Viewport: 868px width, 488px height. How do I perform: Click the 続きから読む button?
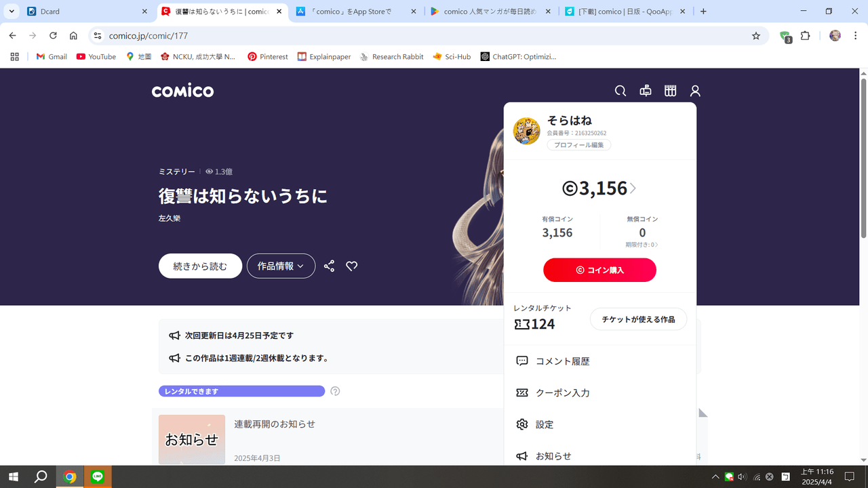tap(200, 266)
